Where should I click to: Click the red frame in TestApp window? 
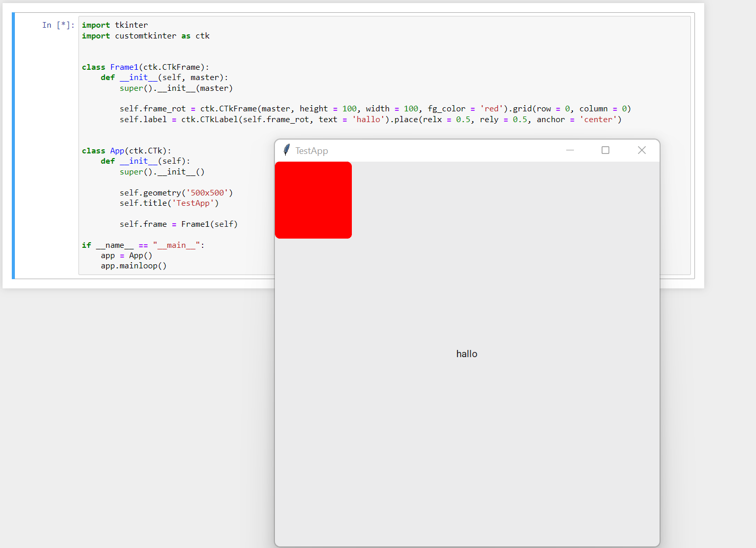click(x=313, y=200)
